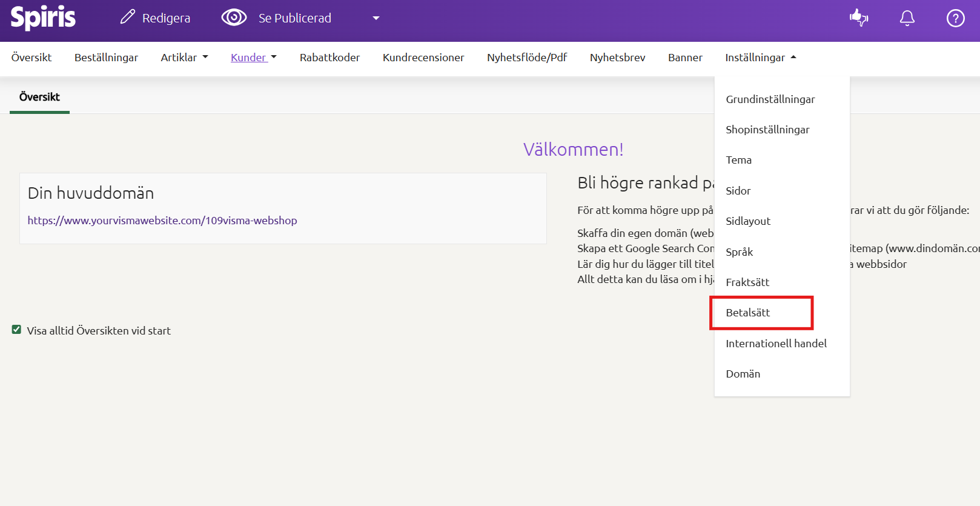Click the eye icon beside Se Publicerad
The height and width of the screenshot is (506, 980).
[x=234, y=18]
